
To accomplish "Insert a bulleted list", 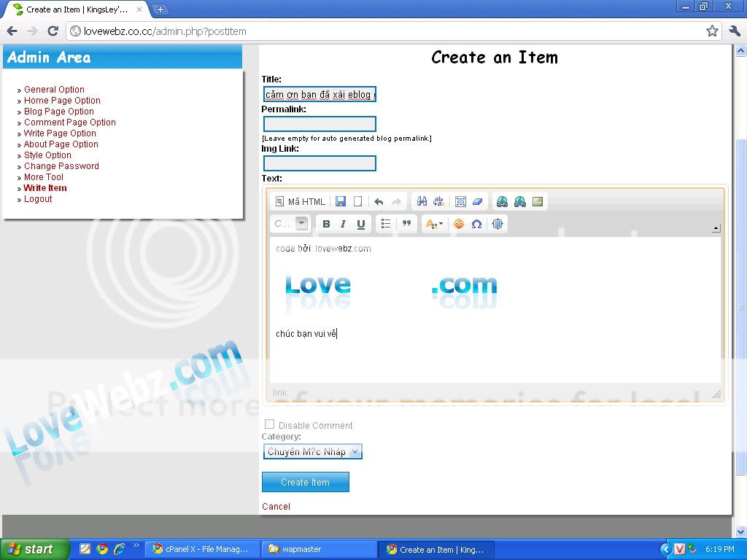I will click(386, 224).
